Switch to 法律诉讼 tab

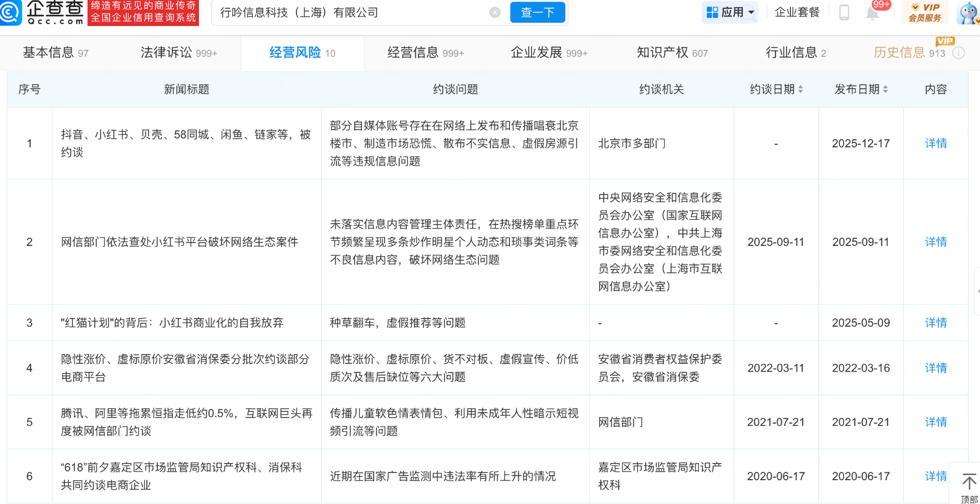(178, 53)
